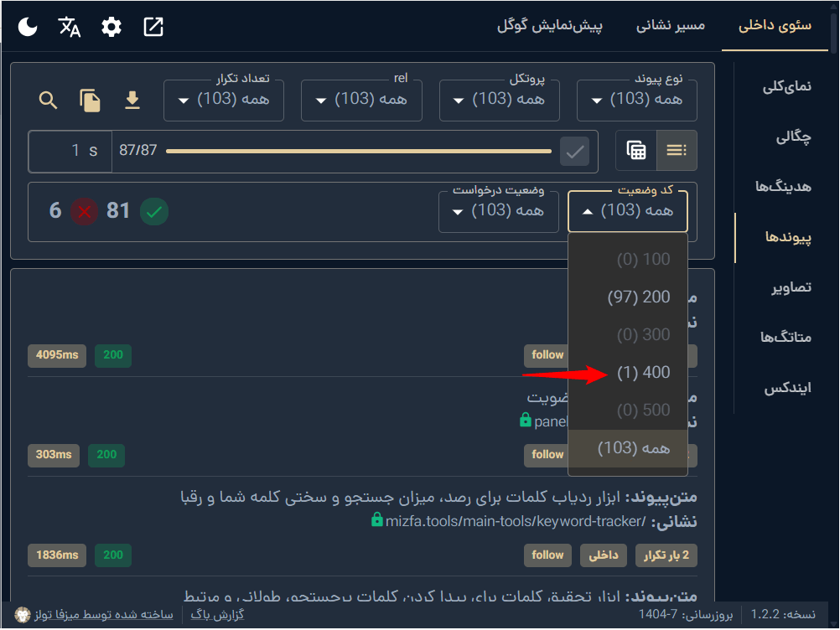
Task: Open settings gear icon
Action: [x=111, y=27]
